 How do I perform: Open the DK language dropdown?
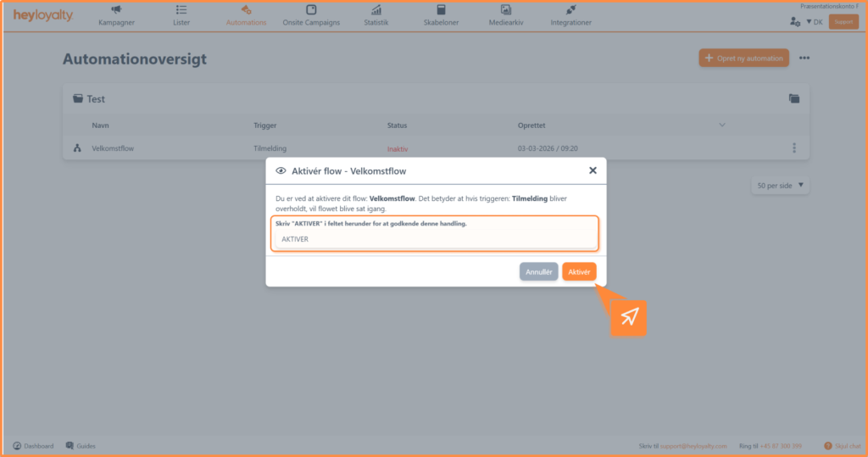click(x=814, y=22)
